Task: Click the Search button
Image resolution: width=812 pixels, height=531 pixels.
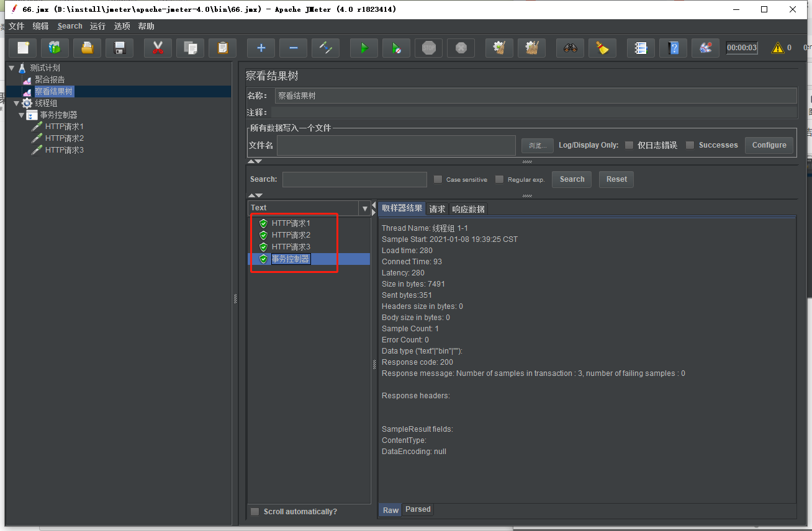Action: click(572, 179)
